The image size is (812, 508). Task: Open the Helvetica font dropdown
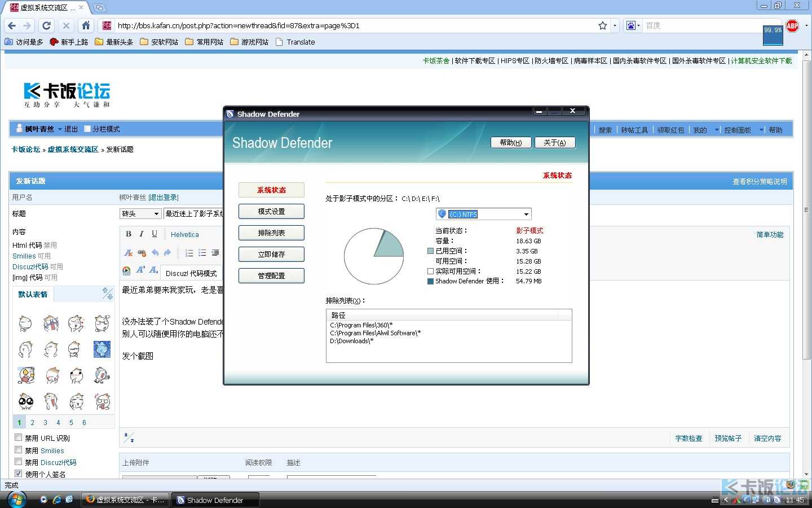pos(185,234)
